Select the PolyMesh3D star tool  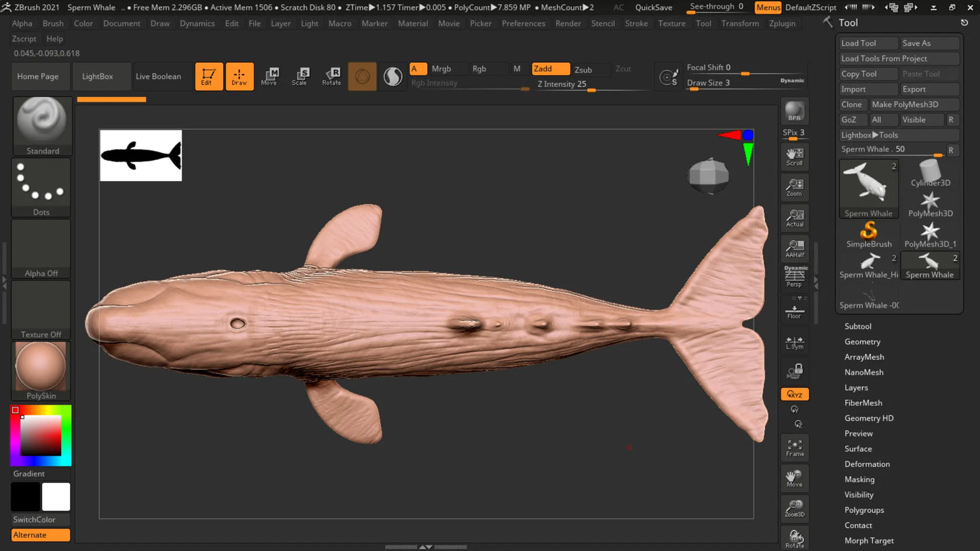click(930, 203)
